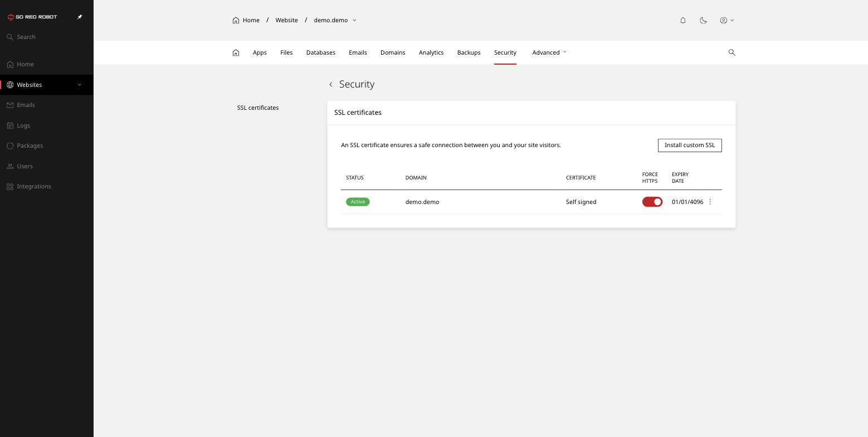Switch to the Emails tab
This screenshot has width=868, height=437.
358,52
